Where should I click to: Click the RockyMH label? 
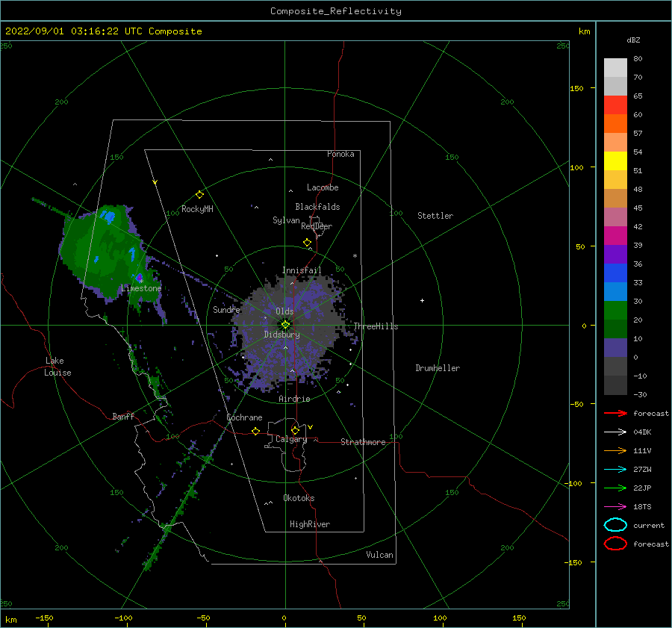[x=197, y=209]
